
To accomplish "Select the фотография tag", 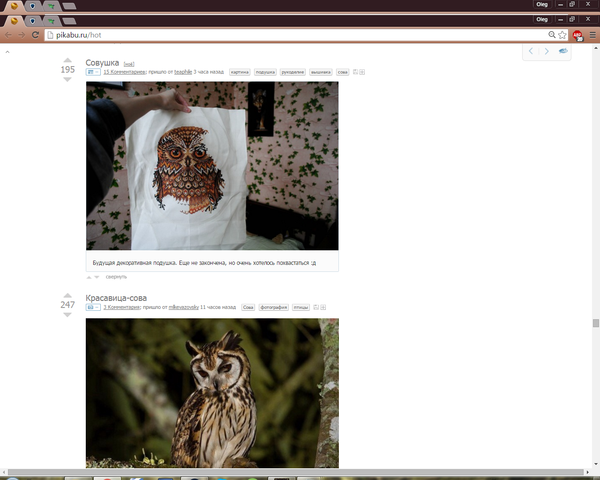I will pyautogui.click(x=273, y=308).
